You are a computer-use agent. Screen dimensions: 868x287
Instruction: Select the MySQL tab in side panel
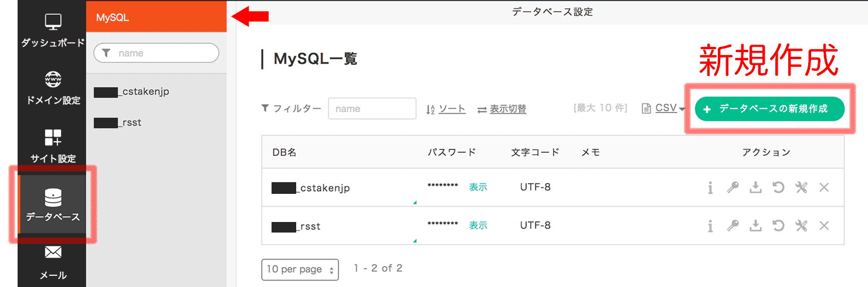pyautogui.click(x=157, y=18)
